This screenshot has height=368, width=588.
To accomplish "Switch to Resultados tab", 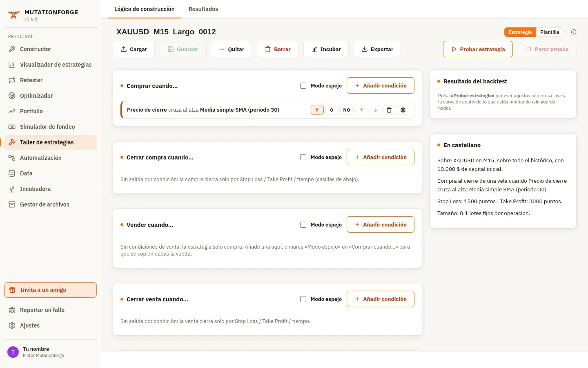I will pos(203,9).
